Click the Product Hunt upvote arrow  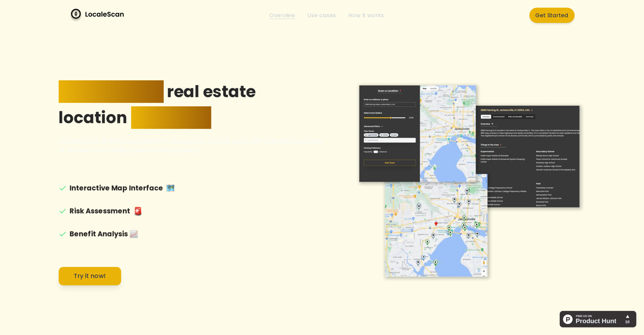click(627, 316)
